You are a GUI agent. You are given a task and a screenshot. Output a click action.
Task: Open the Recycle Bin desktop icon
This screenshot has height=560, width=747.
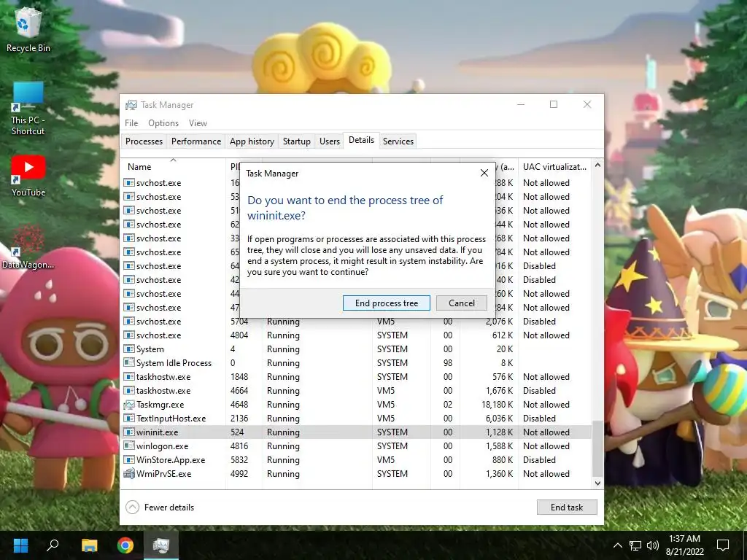coord(28,29)
